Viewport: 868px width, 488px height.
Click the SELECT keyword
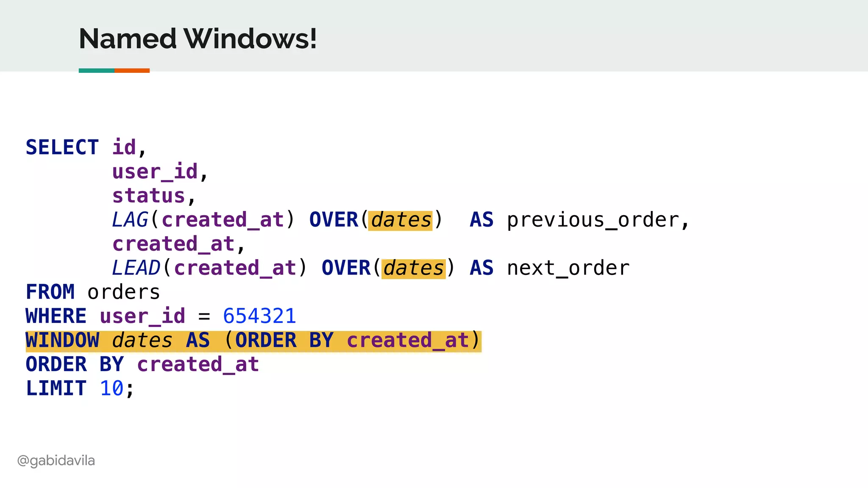(x=62, y=148)
